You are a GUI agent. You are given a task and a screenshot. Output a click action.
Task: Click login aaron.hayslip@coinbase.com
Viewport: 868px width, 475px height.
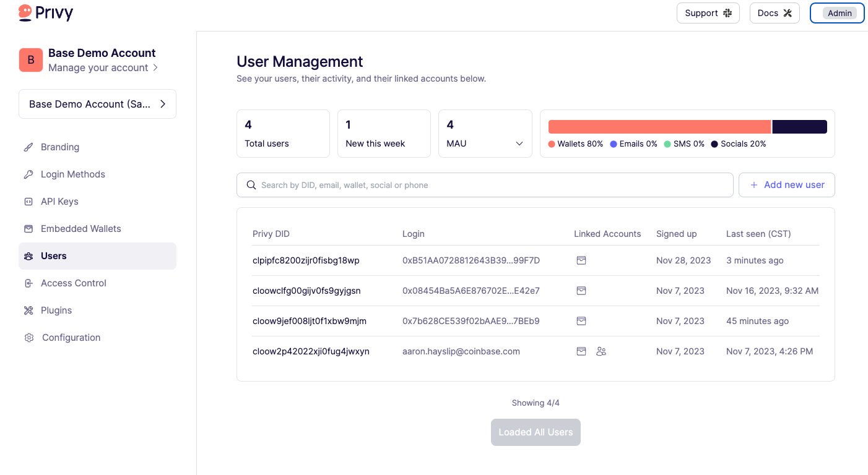click(461, 351)
